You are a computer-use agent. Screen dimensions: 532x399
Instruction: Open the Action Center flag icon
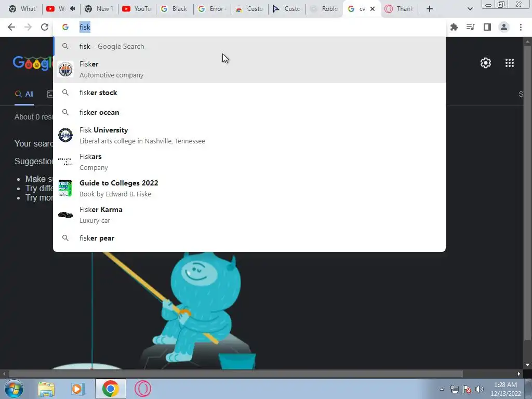point(467,389)
